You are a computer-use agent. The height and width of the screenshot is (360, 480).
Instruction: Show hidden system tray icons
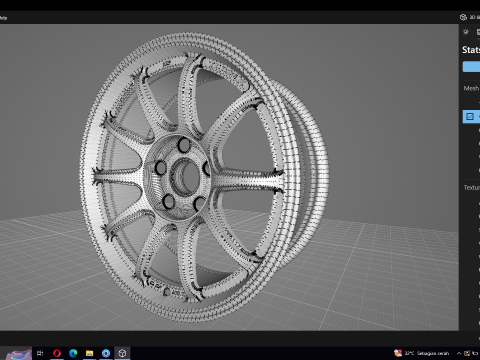[459, 353]
